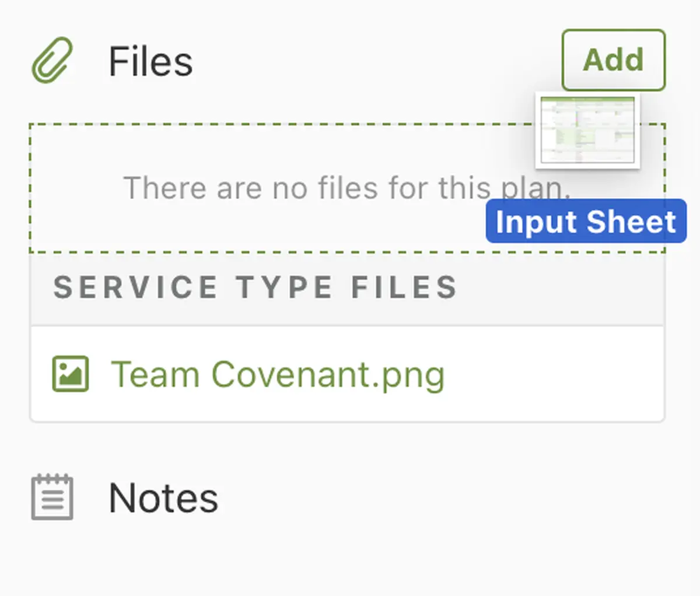Open the Team Covenant.png file link
This screenshot has width=700, height=596.
tap(278, 374)
